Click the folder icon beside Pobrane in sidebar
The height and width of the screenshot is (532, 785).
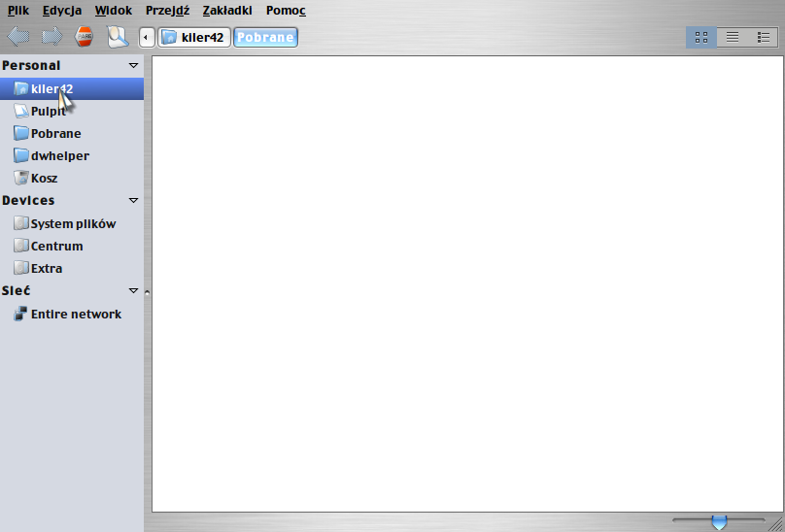tap(21, 133)
